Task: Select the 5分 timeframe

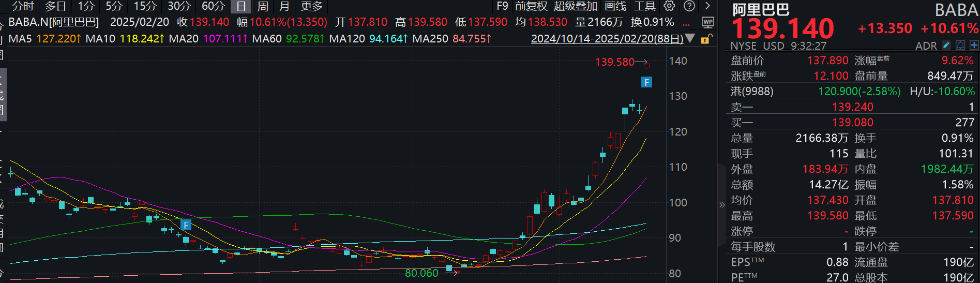Action: pyautogui.click(x=114, y=6)
